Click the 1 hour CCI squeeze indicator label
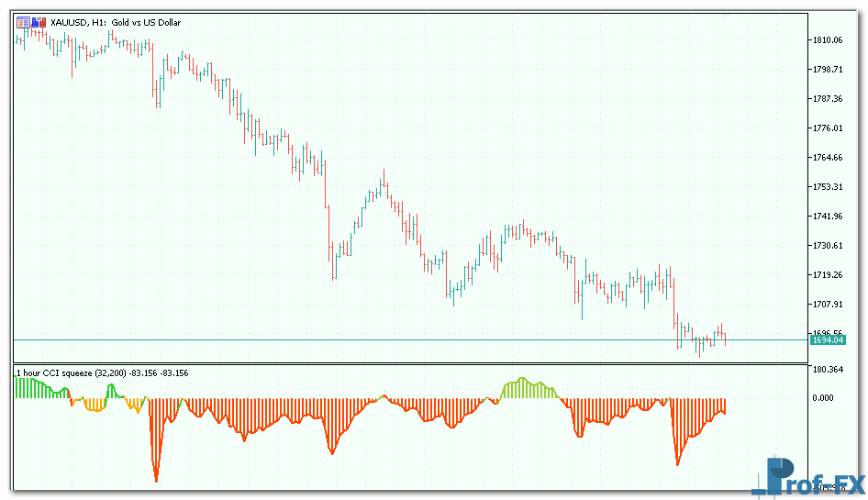This screenshot has width=868, height=500. [101, 372]
